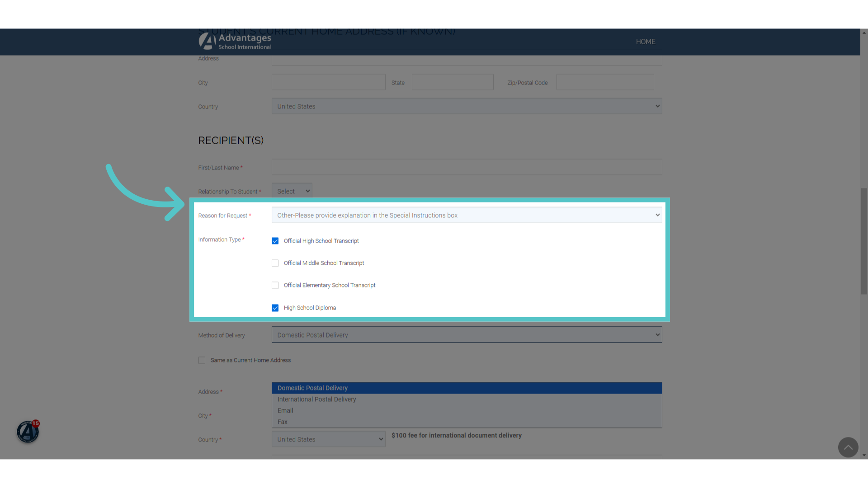The image size is (868, 488).
Task: Open the Reason for Request dropdown
Action: [467, 215]
